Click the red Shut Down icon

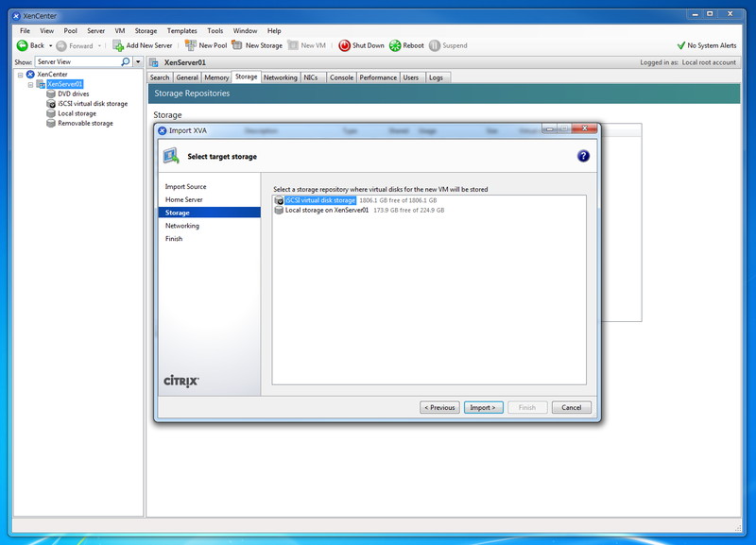coord(344,45)
